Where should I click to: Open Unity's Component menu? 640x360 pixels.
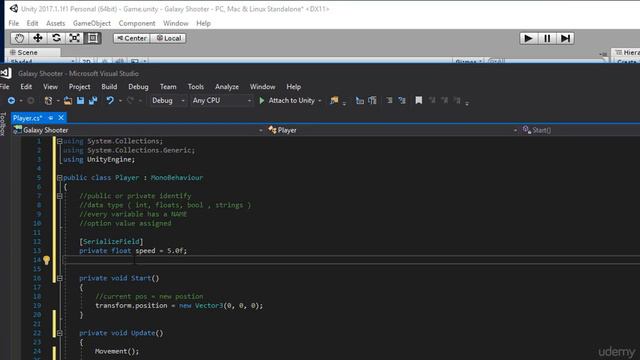[137, 23]
